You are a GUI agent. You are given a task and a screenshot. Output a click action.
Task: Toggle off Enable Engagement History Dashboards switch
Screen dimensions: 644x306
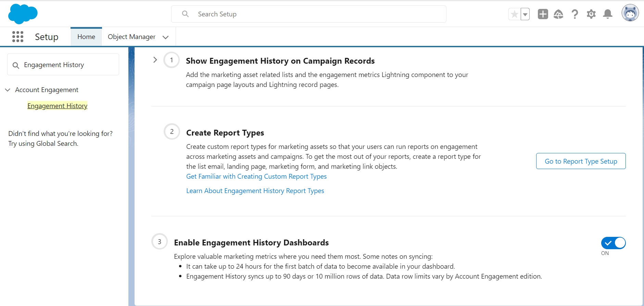click(613, 243)
